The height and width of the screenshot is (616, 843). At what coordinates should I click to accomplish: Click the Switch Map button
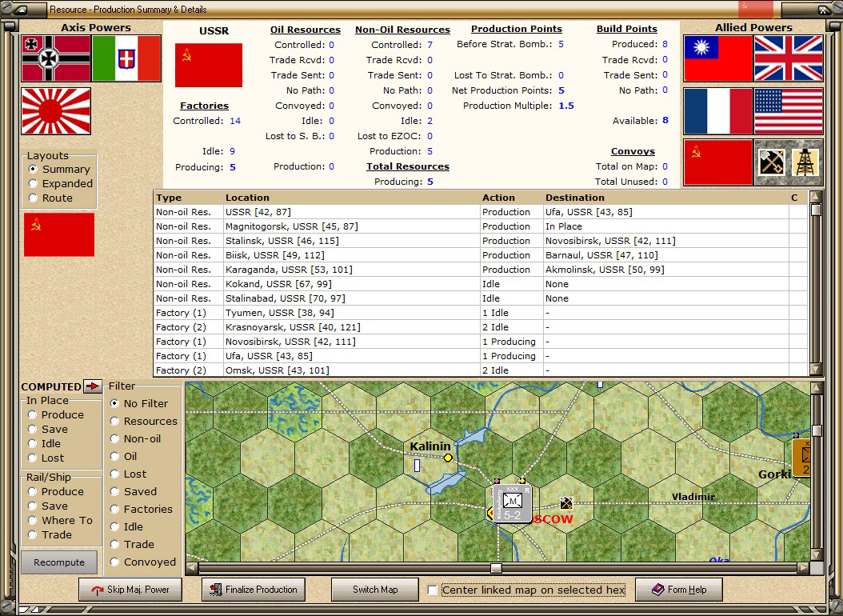pos(375,590)
